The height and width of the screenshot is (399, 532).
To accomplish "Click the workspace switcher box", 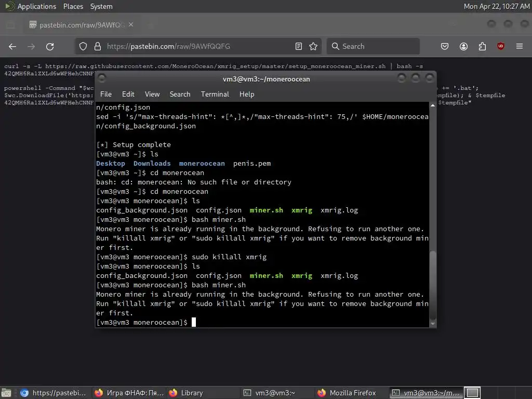I will pyautogui.click(x=472, y=393).
